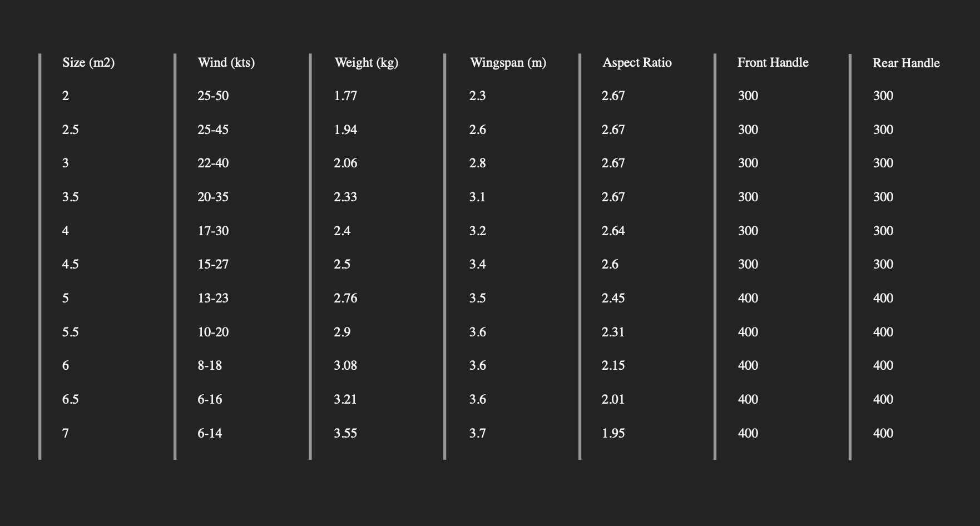Click the 6.5 size cell

pyautogui.click(x=71, y=399)
